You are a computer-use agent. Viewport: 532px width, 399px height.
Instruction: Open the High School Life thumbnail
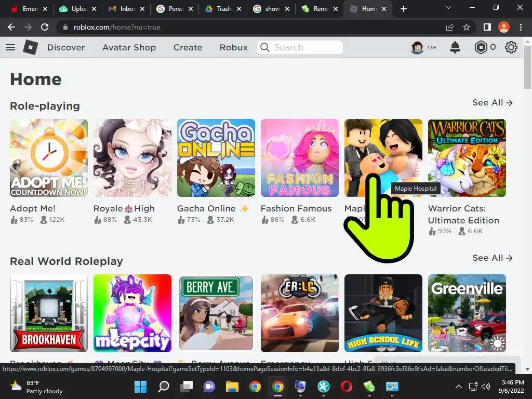[383, 313]
